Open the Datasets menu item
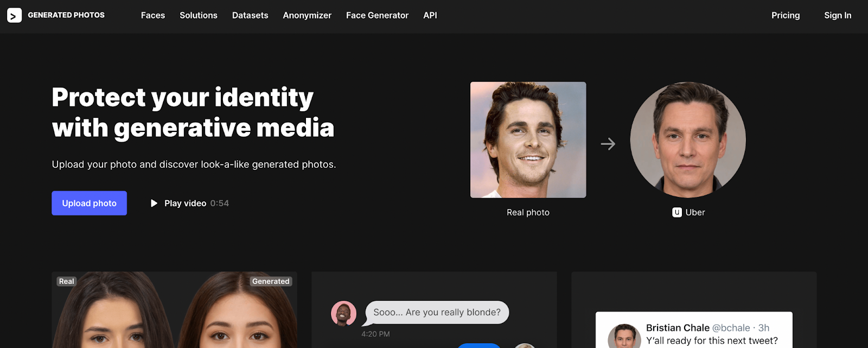Screen dimensions: 868x348 tap(250, 15)
